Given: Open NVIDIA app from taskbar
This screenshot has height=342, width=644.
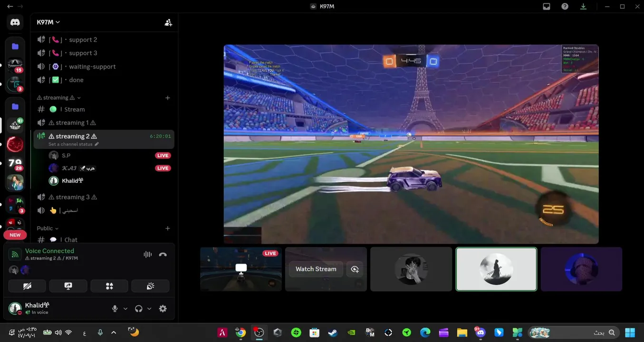Looking at the screenshot, I should 351,332.
